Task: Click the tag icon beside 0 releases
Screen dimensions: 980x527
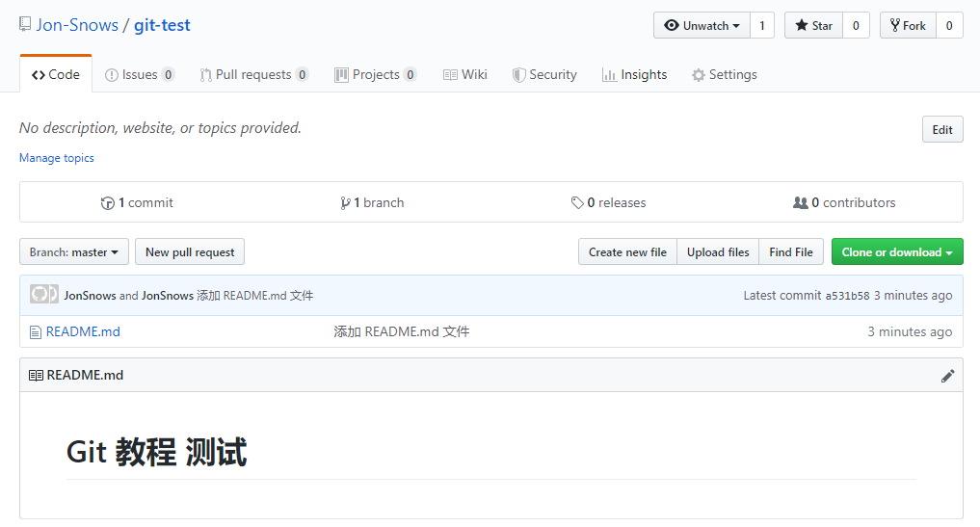Action: click(x=577, y=203)
